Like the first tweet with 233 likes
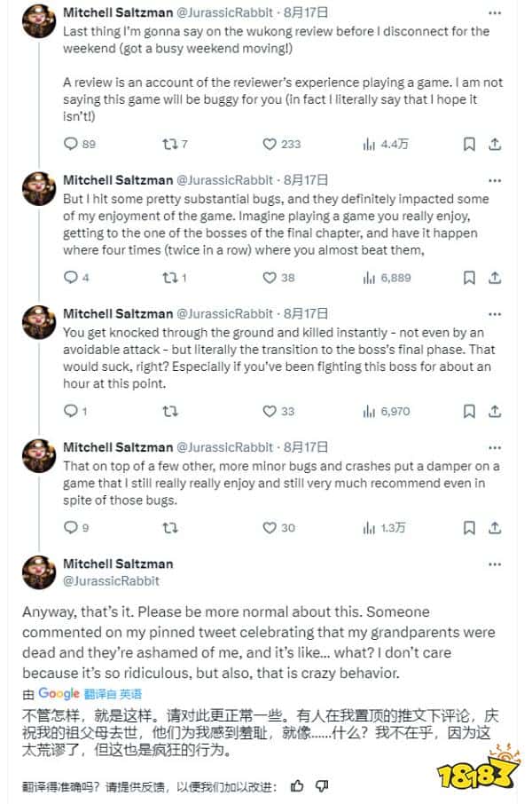 pyautogui.click(x=270, y=144)
